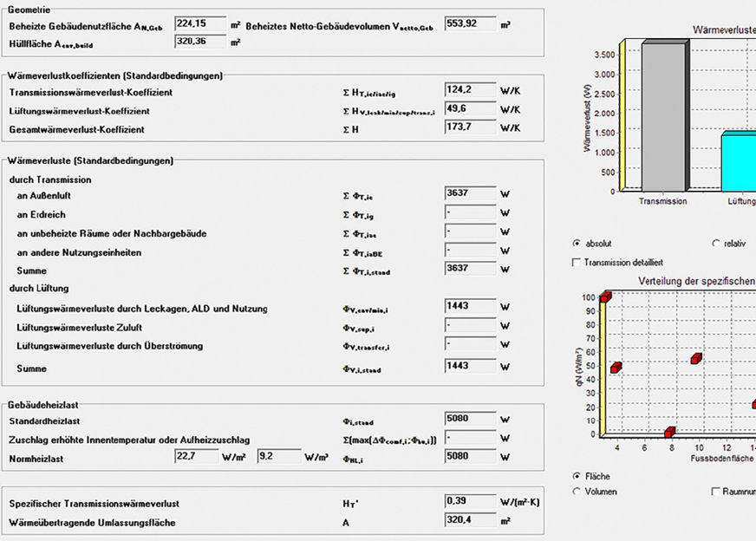
Task: Click the red data point at the scatter chart's top-left
Action: pos(606,297)
